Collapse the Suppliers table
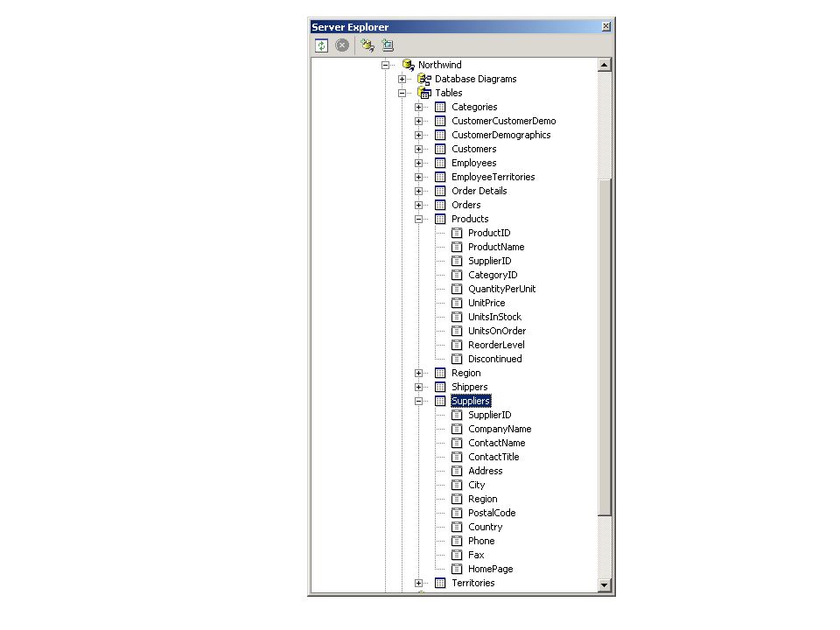This screenshot has height=630, width=840. (x=418, y=401)
